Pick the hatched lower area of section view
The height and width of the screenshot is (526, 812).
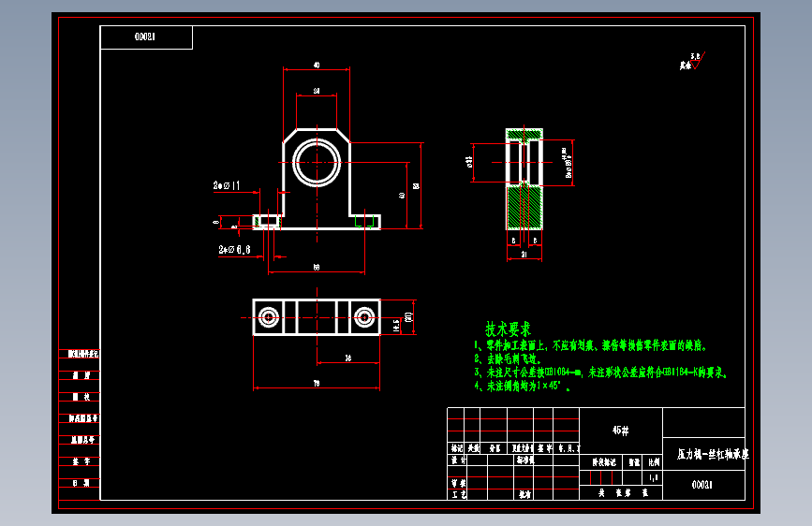pyautogui.click(x=524, y=207)
